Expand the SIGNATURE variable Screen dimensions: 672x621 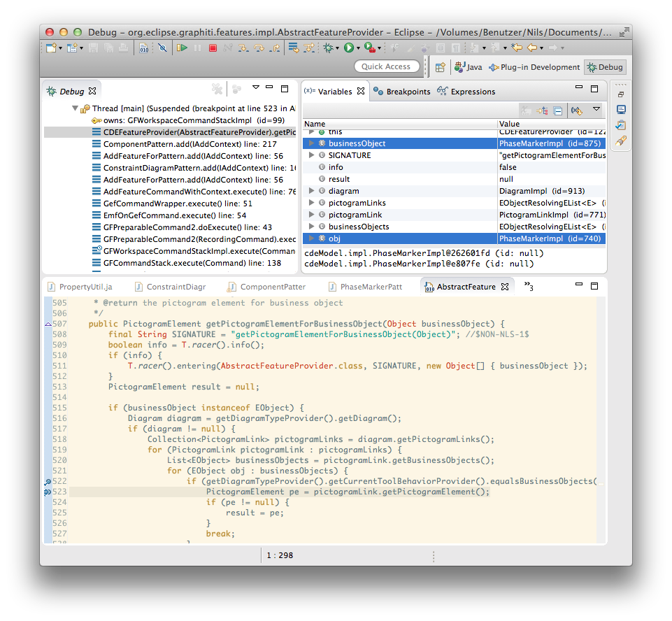click(x=312, y=155)
